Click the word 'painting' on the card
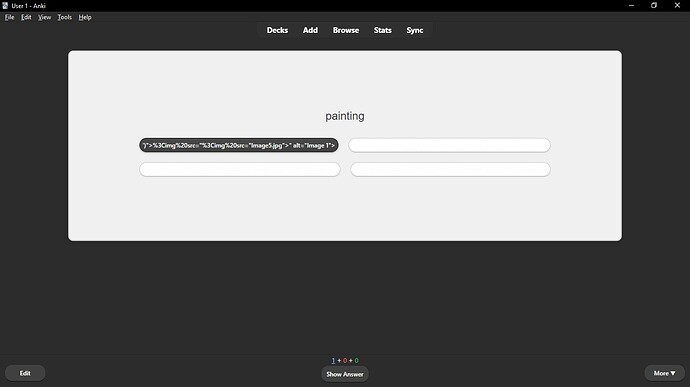This screenshot has height=387, width=690. click(x=345, y=116)
